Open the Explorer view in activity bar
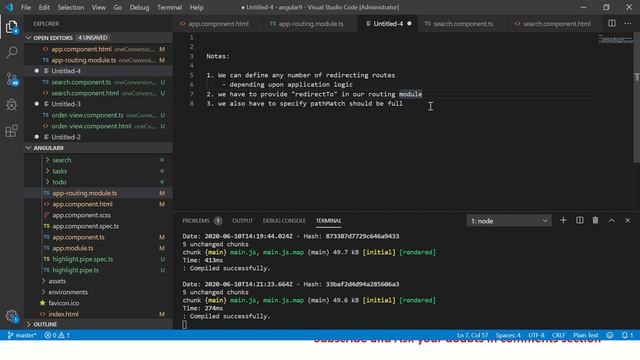 click(x=11, y=27)
